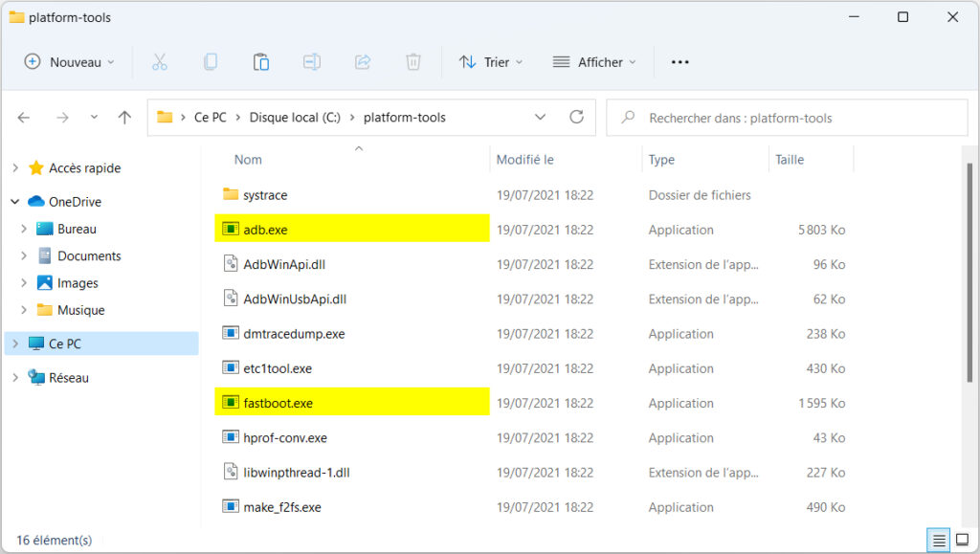Click Ce PC in the address bar
Screen dimensions: 980x554
[x=210, y=117]
